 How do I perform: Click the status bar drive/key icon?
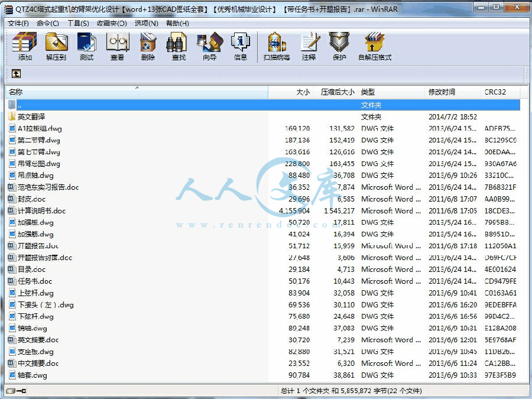point(16,391)
